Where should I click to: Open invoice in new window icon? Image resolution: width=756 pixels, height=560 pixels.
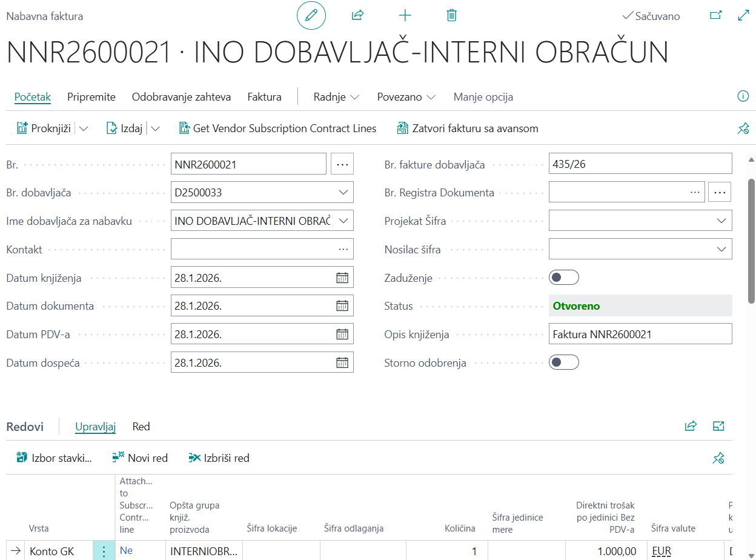[715, 16]
